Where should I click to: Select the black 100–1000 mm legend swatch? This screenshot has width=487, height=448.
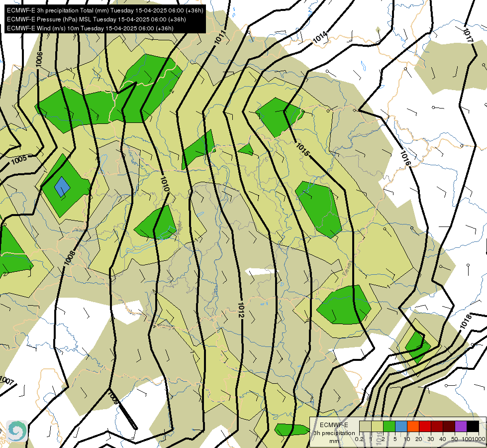click(473, 426)
